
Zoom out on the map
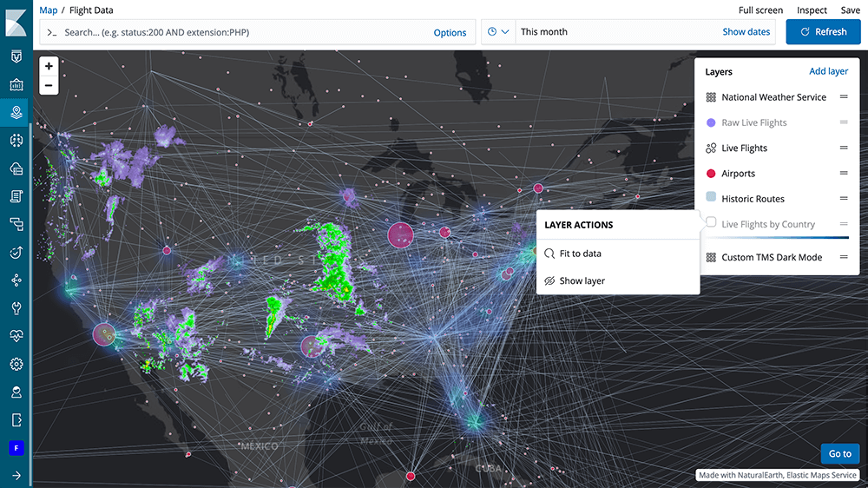pyautogui.click(x=49, y=85)
